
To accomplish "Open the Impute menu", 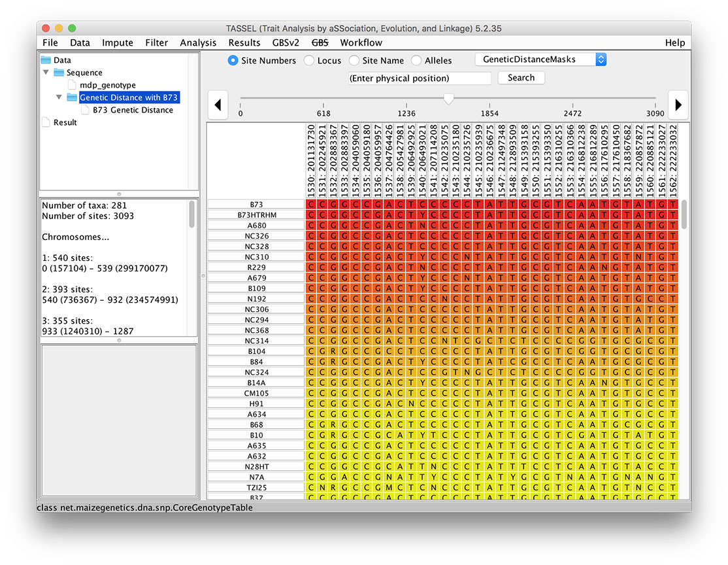I will [118, 43].
